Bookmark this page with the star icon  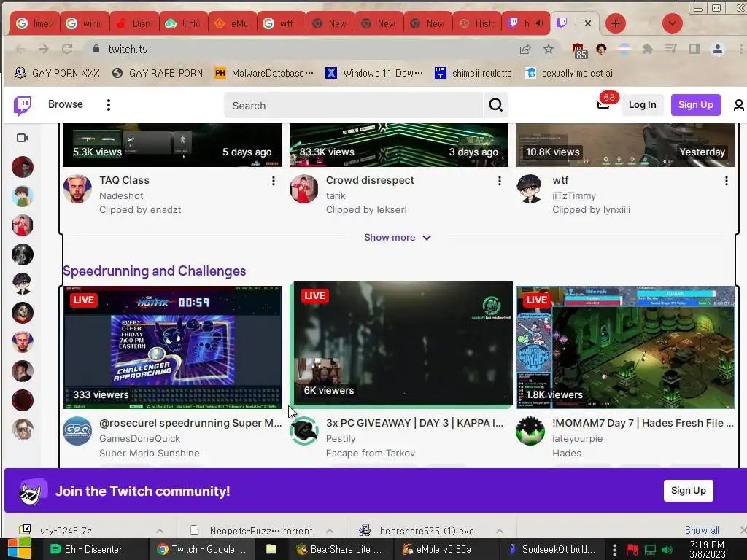pyautogui.click(x=549, y=49)
